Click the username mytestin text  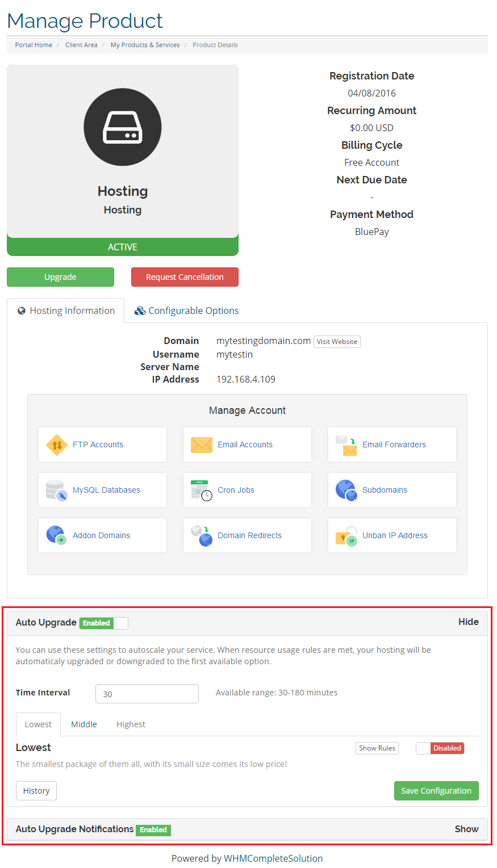click(235, 355)
